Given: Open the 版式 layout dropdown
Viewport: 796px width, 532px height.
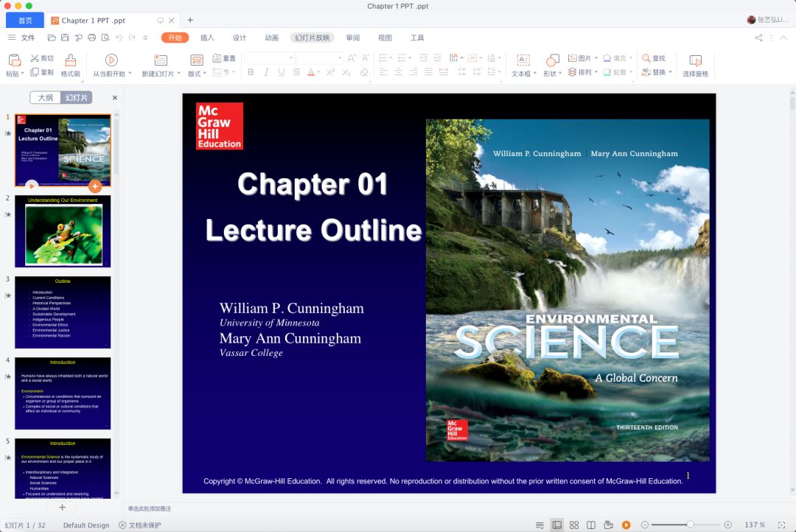Looking at the screenshot, I should click(x=197, y=74).
